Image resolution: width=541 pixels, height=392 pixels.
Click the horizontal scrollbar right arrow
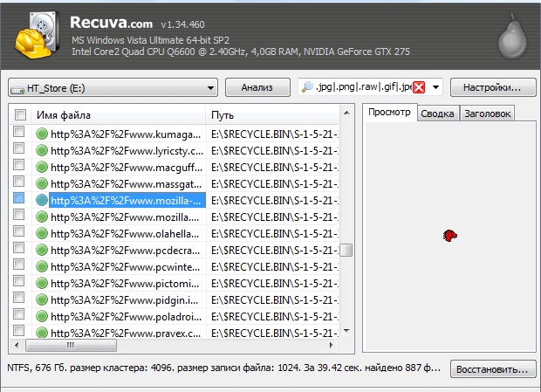coord(332,345)
